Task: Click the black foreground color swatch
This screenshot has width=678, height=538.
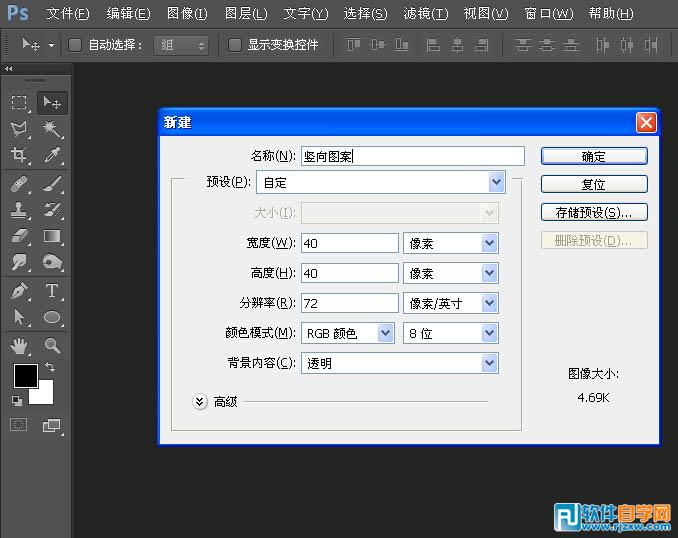Action: pos(26,375)
